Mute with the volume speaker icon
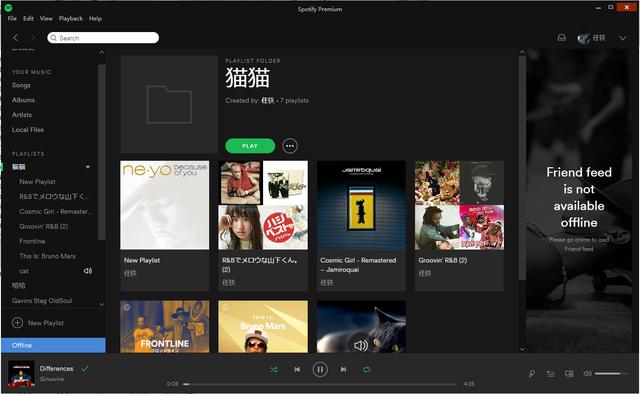Viewport: 640px width, 394px height. tap(587, 373)
